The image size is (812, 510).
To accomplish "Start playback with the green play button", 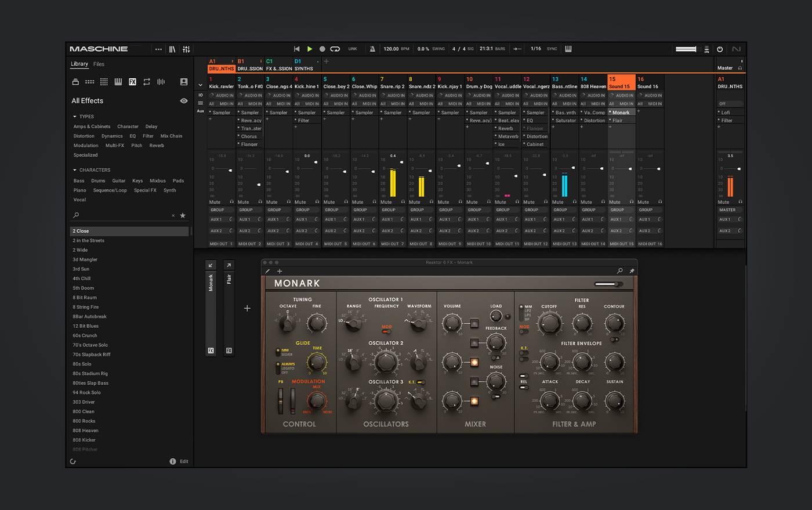I will 310,49.
